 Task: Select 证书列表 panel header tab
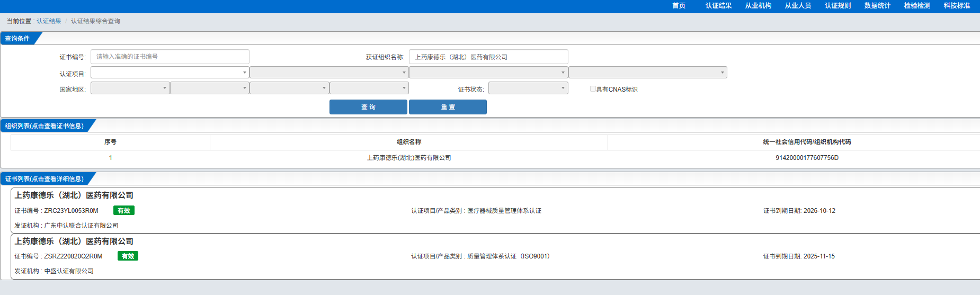[44, 179]
